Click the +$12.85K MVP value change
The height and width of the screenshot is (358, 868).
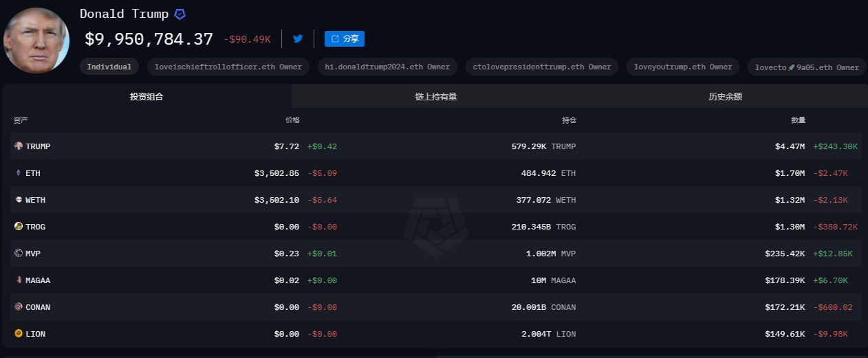click(833, 254)
